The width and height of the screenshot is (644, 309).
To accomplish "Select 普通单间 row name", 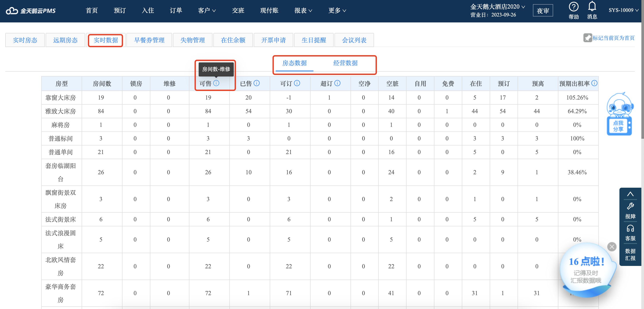I will pos(61,152).
